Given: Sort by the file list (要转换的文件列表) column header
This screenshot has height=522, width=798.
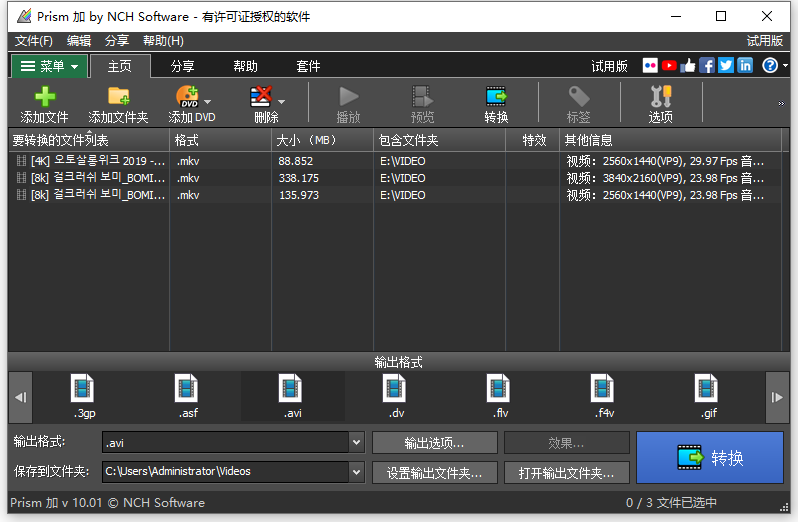Looking at the screenshot, I should pyautogui.click(x=89, y=140).
